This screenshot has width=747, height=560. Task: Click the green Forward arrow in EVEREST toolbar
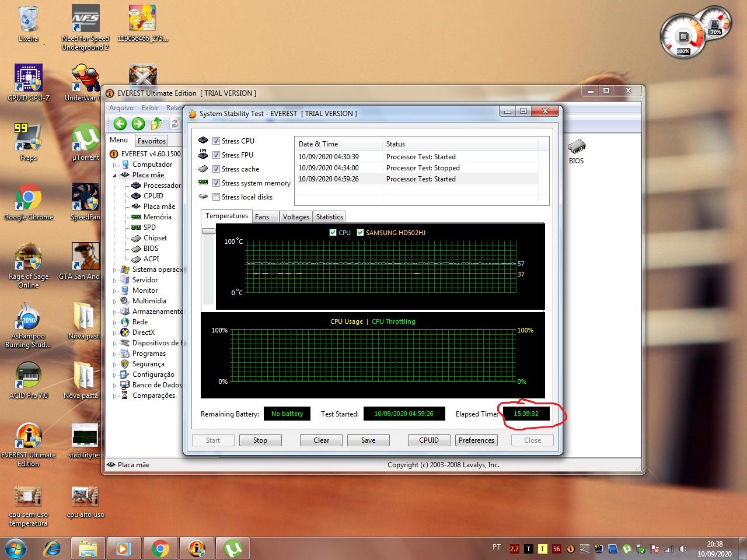tap(138, 123)
